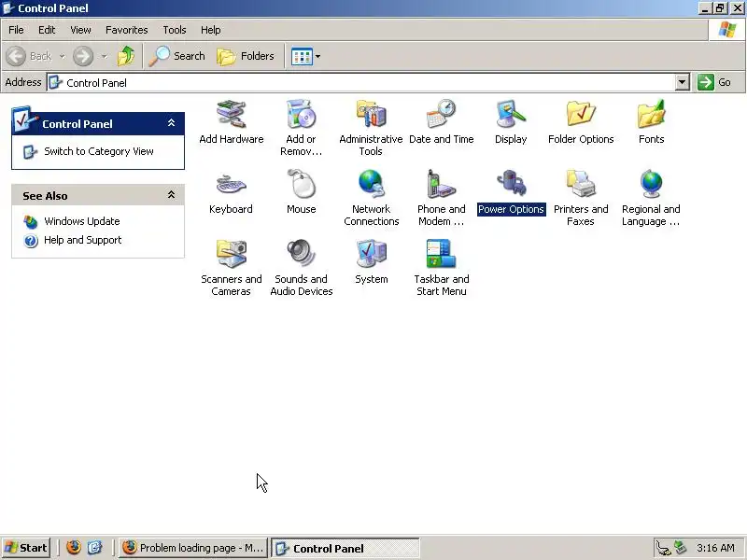Viewport: 747px width, 560px height.
Task: Open the Administrative Tools icon
Action: pos(371,114)
